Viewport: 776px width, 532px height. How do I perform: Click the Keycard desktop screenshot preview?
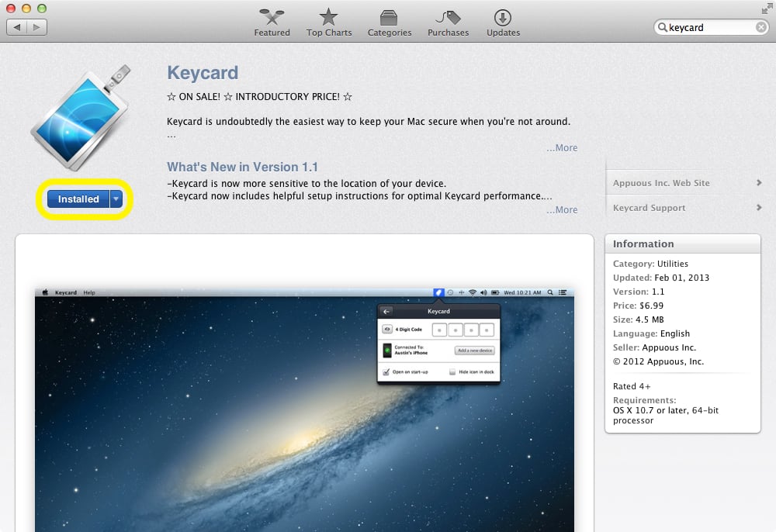[304, 410]
